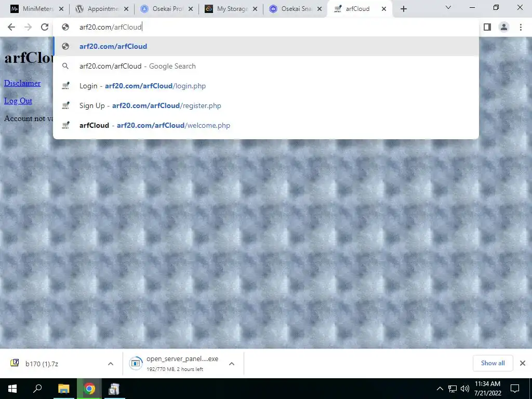Click Show all downloads
532x399 pixels.
(493, 363)
